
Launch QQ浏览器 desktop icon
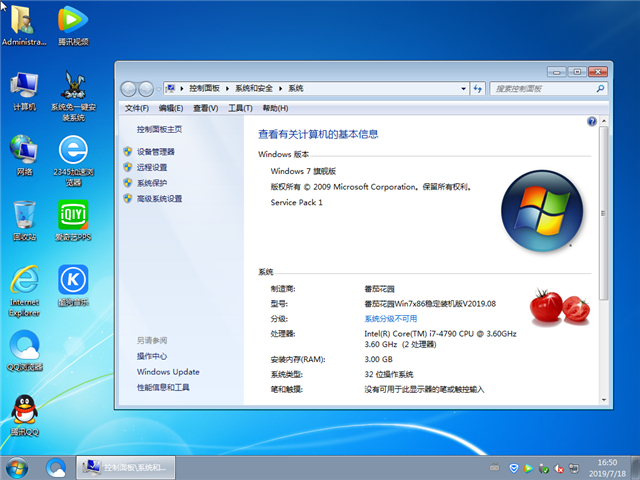click(24, 351)
